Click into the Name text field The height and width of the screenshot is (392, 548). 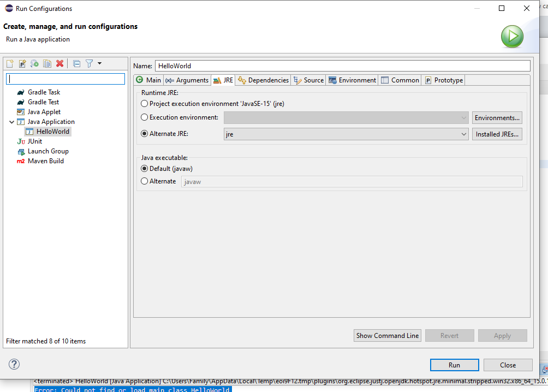point(342,66)
